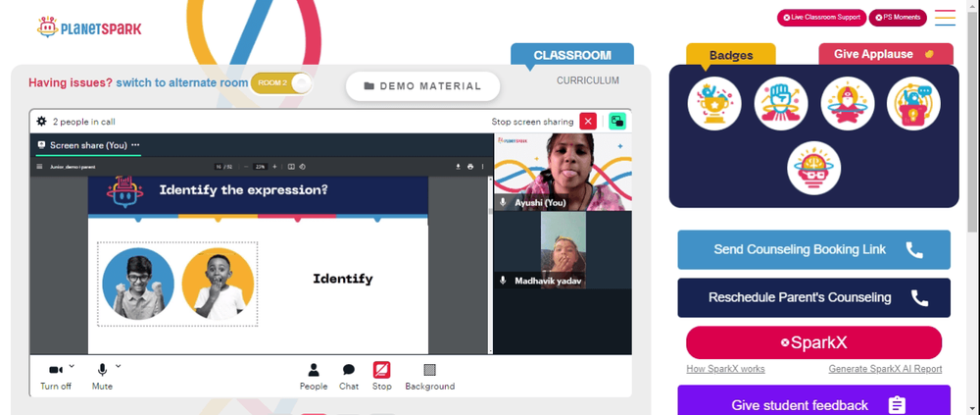Select the brain with glasses badge

pyautogui.click(x=813, y=168)
